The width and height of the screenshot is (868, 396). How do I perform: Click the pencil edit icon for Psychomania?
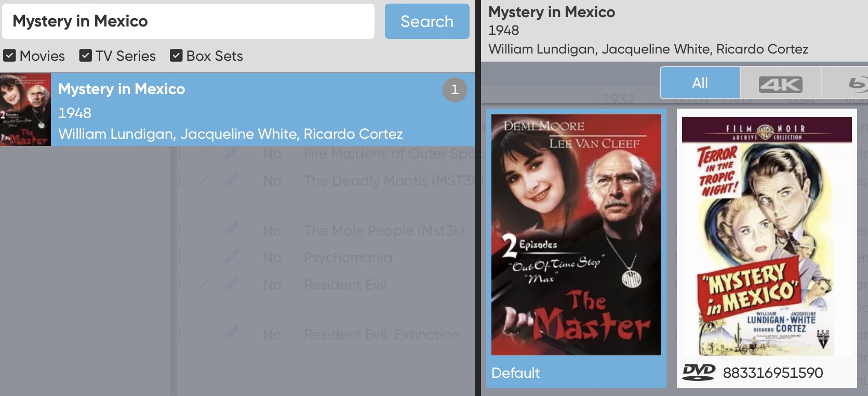click(x=232, y=258)
